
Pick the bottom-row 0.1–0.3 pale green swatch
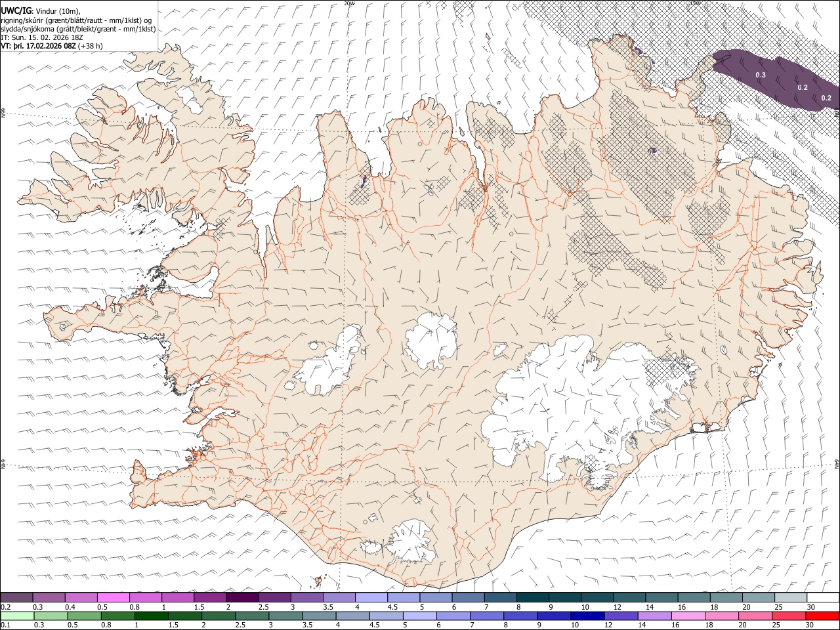click(16, 616)
